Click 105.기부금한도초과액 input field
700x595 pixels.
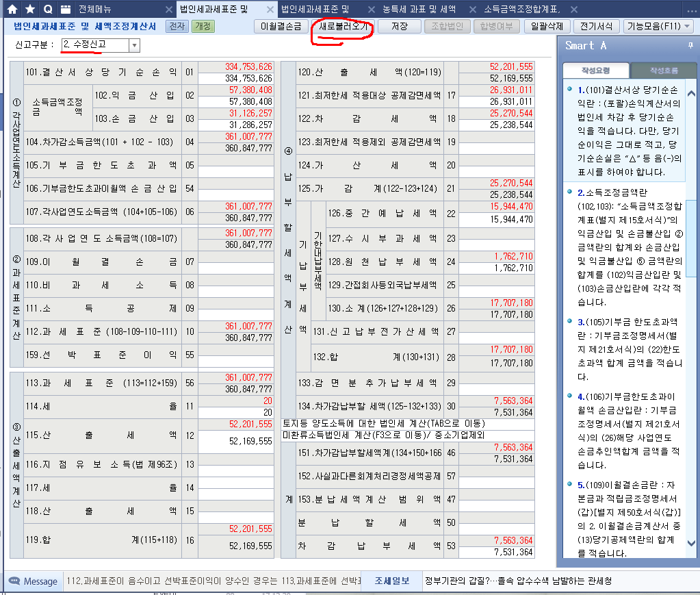click(235, 171)
